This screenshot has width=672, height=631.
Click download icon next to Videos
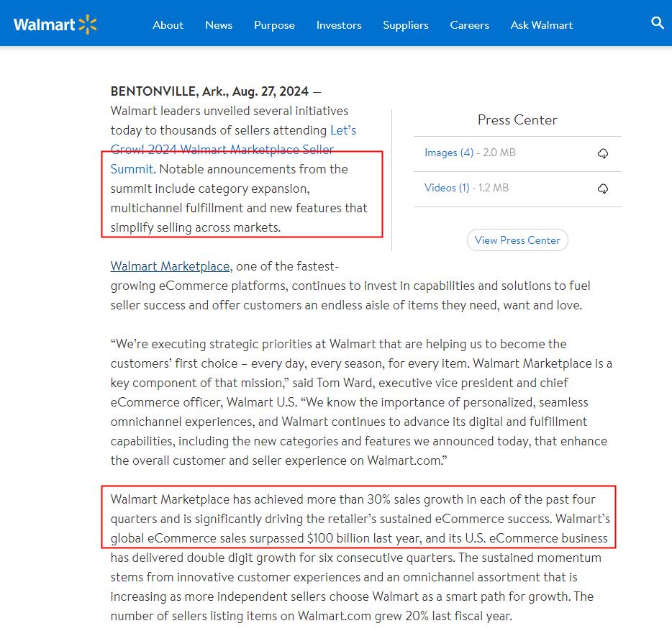(x=603, y=189)
